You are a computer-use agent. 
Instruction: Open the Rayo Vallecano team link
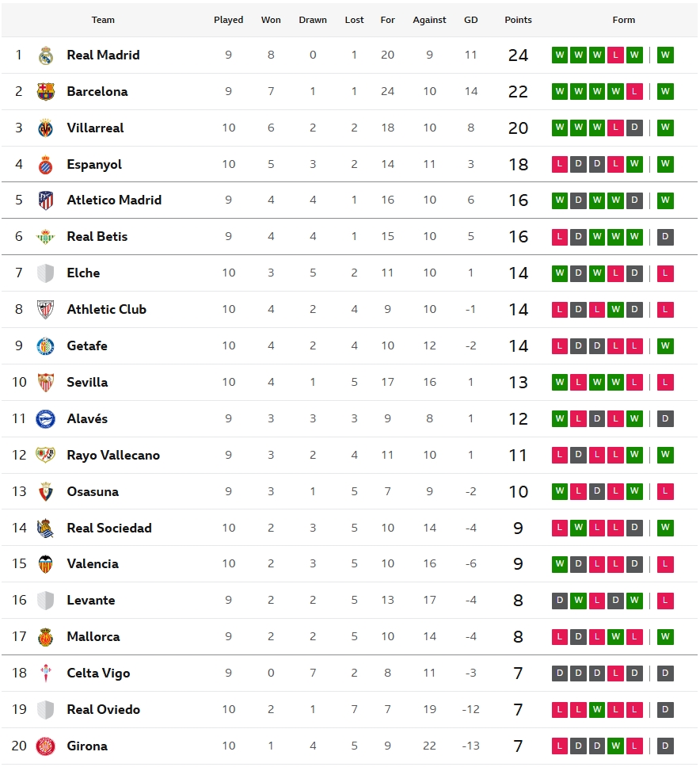tap(113, 456)
